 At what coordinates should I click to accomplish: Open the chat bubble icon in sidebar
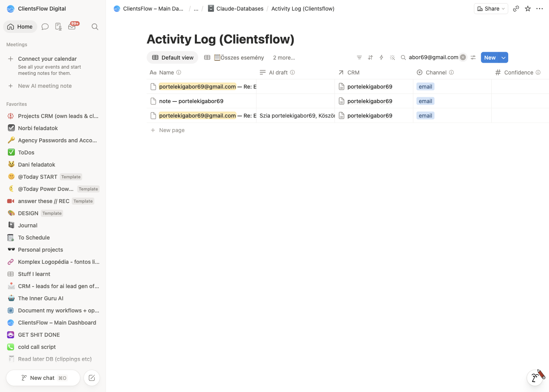point(45,27)
